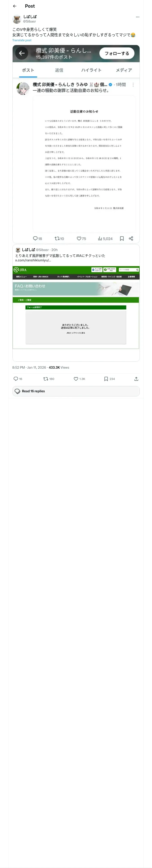Open しばしば profile avatar at top
Viewport: 152px width, 868px height.
click(16, 19)
